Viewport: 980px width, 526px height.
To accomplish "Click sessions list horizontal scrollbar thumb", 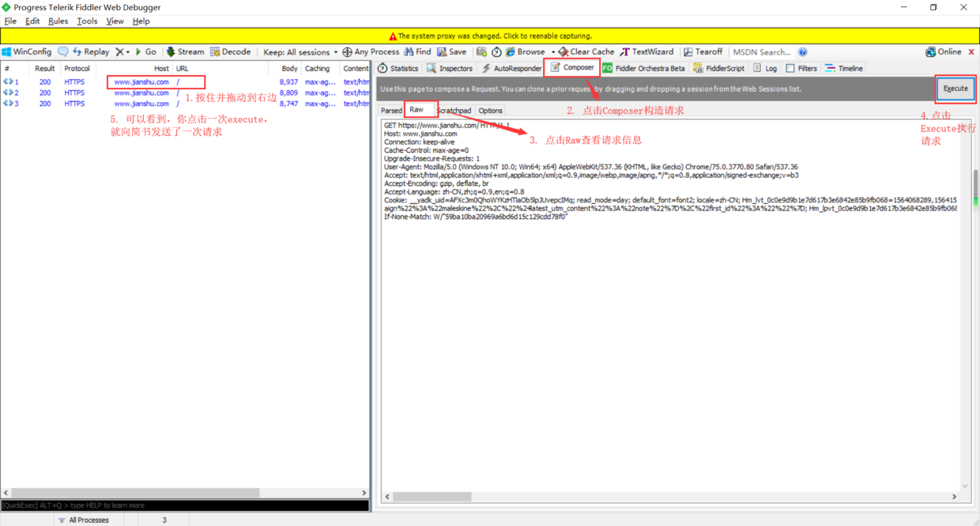I will [x=135, y=493].
